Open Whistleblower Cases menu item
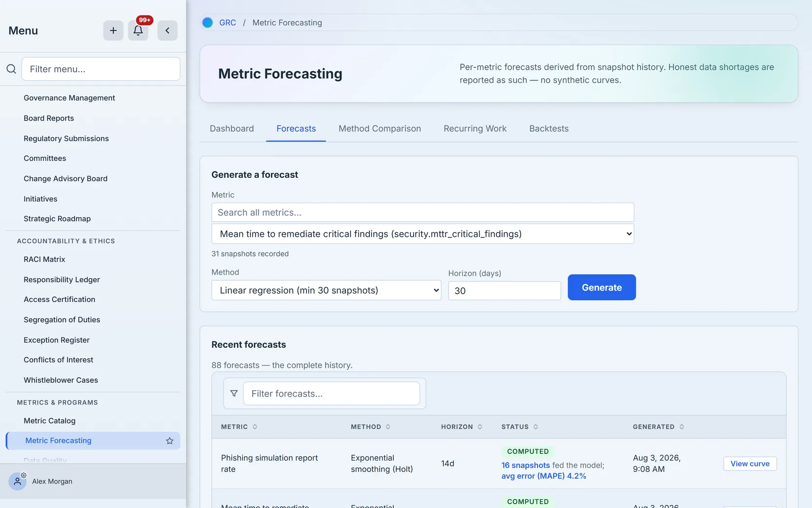 click(x=61, y=380)
